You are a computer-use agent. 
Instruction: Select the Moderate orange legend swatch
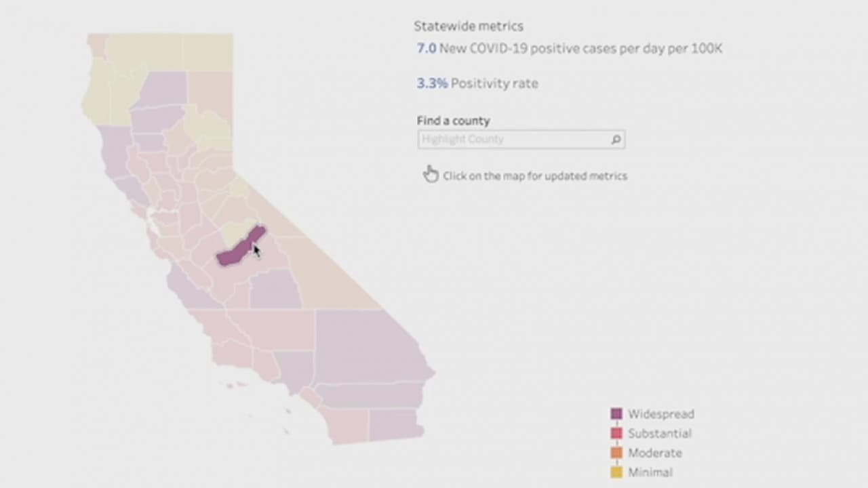[x=616, y=453]
